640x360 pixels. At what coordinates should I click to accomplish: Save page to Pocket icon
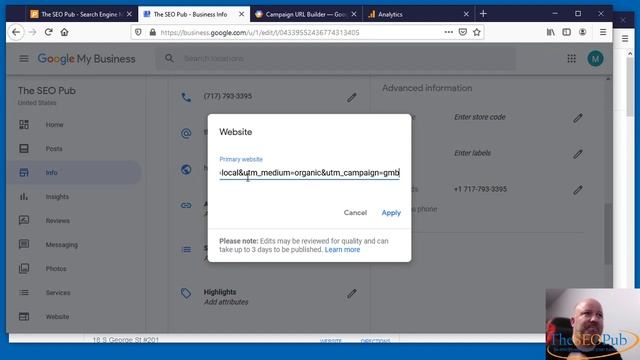click(462, 32)
